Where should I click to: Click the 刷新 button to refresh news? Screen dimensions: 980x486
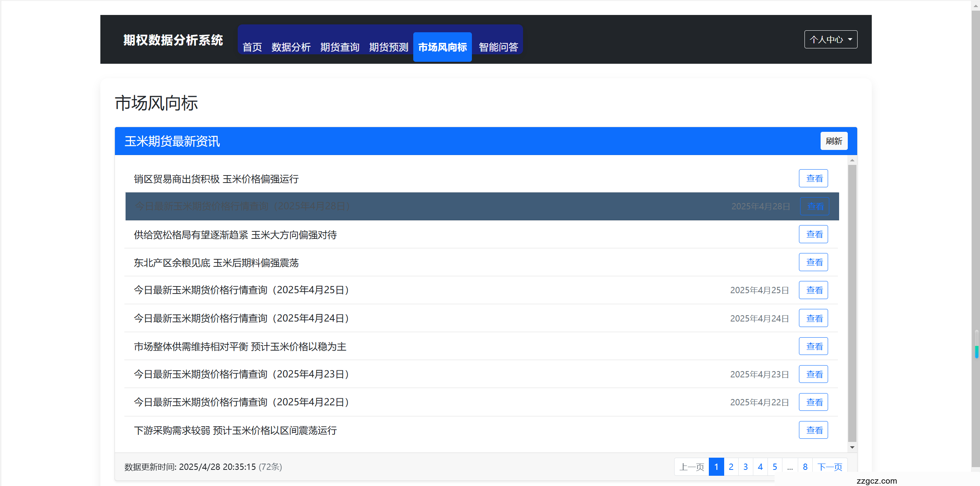point(834,141)
